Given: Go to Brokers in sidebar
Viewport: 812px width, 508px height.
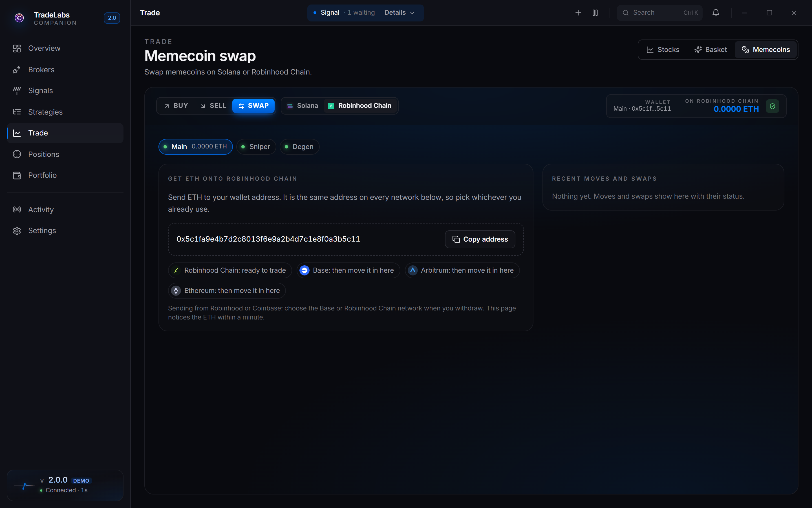Looking at the screenshot, I should pos(65,69).
